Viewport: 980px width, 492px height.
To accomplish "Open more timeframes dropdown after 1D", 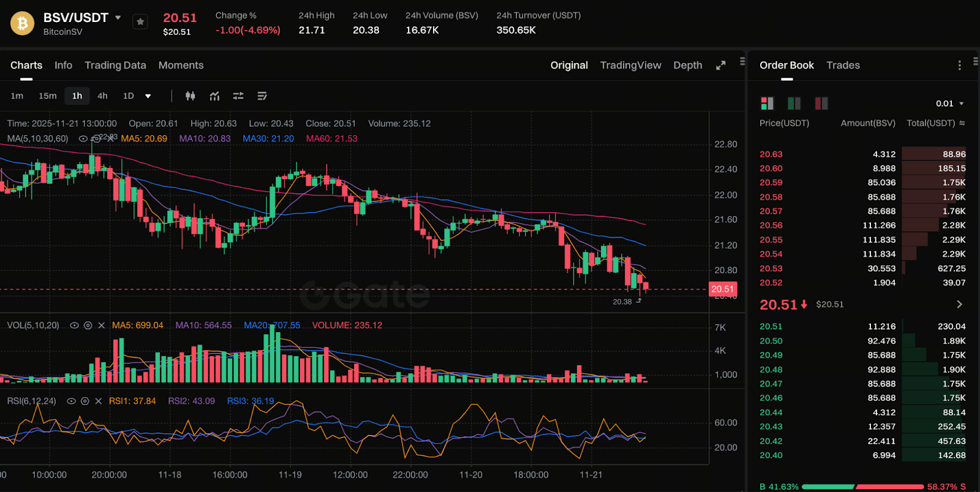I will [148, 96].
